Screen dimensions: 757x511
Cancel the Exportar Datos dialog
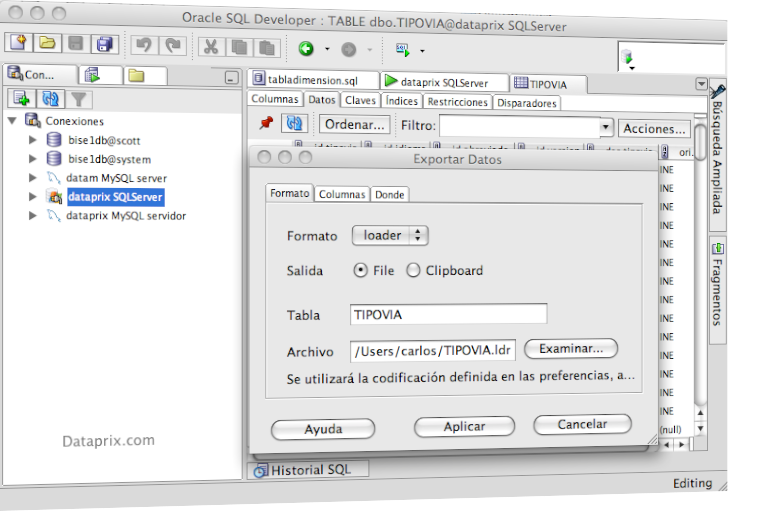[582, 424]
